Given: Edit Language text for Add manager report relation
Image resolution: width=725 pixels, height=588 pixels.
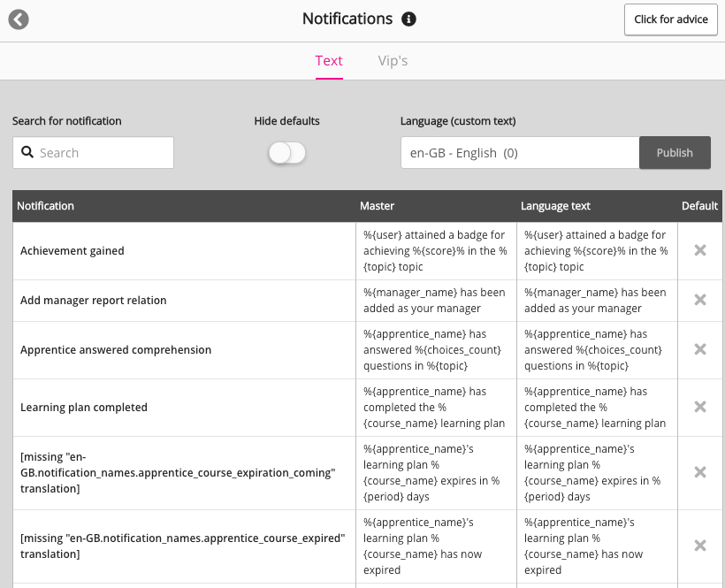Looking at the screenshot, I should point(596,301).
